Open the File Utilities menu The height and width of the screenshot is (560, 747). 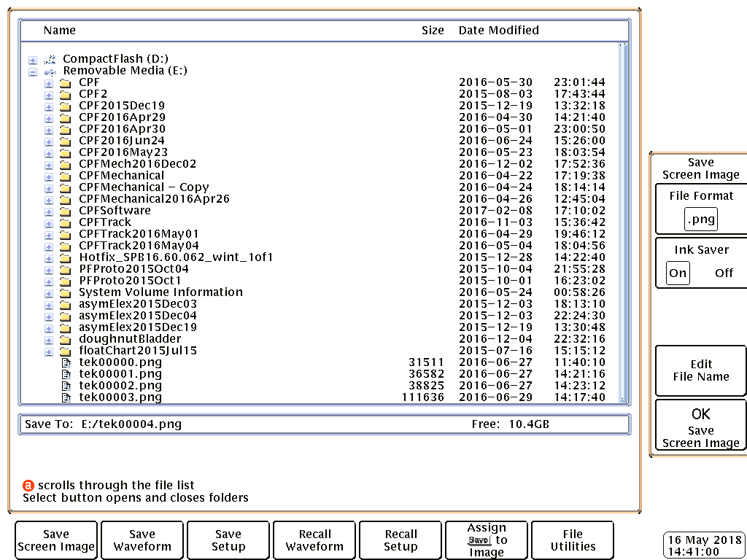click(x=572, y=540)
